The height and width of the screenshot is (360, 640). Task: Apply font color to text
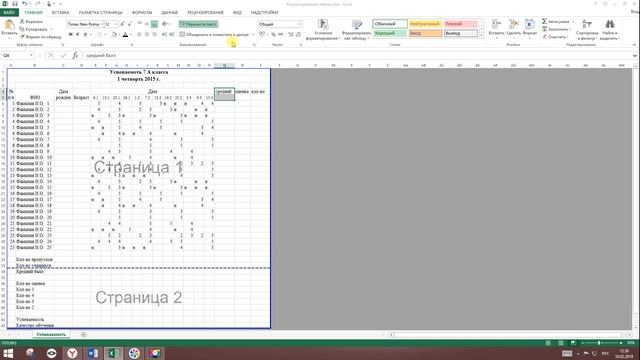(125, 34)
